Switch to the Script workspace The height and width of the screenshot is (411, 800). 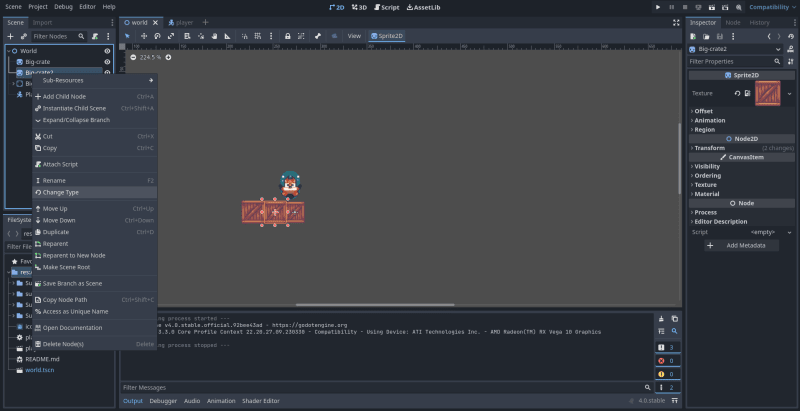pos(386,7)
